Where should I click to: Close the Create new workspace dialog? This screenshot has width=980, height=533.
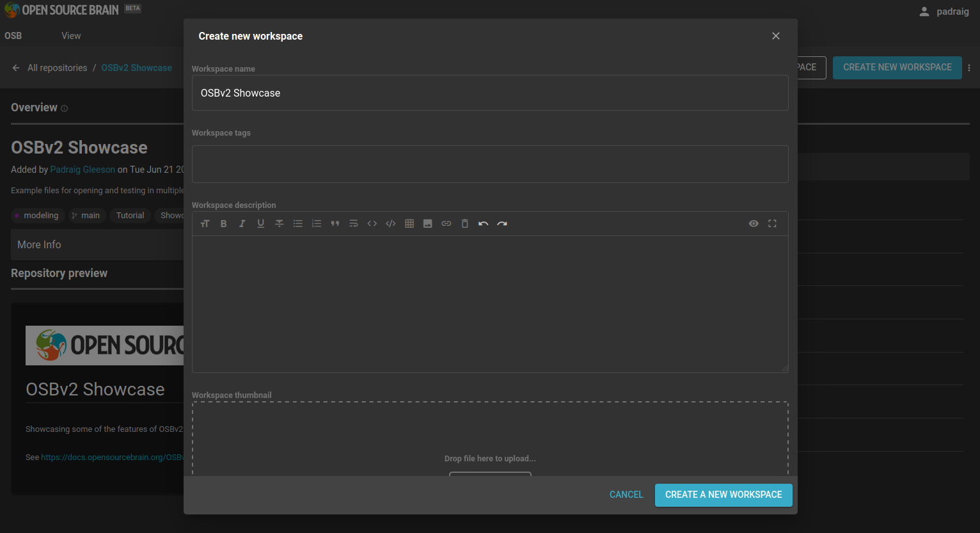(776, 36)
